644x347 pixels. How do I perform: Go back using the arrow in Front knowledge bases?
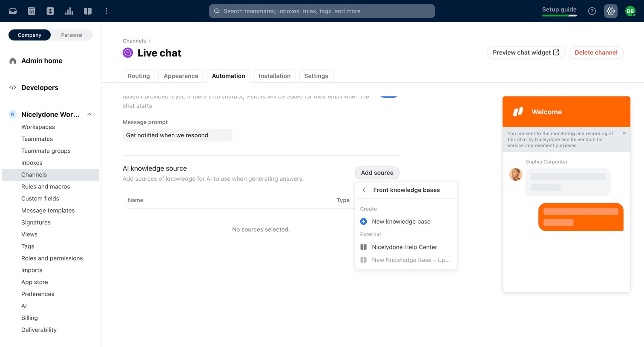[x=364, y=190]
